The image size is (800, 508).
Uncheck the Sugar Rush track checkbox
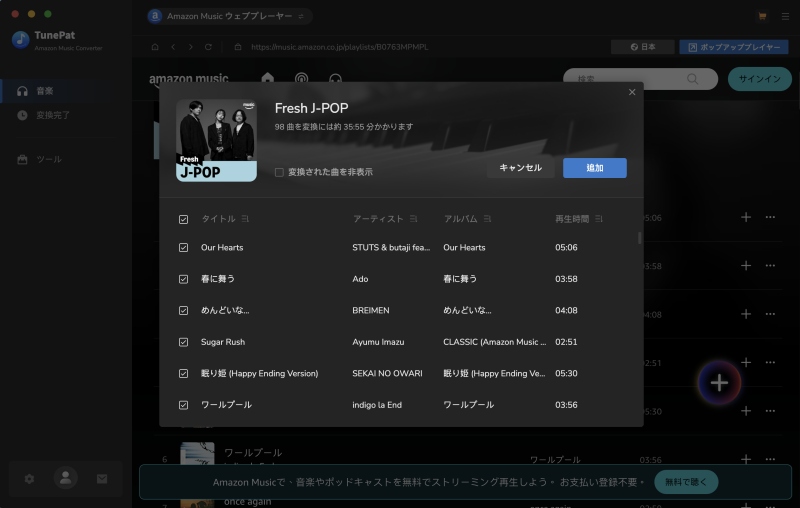[x=183, y=342]
